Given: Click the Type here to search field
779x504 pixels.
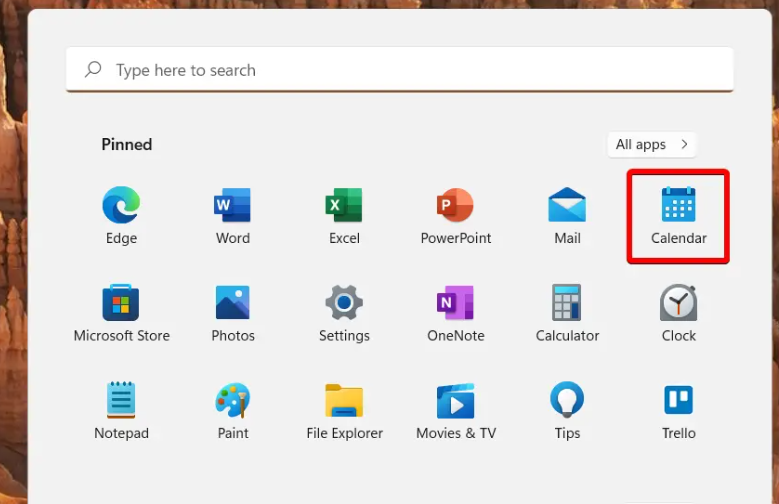Looking at the screenshot, I should click(399, 70).
